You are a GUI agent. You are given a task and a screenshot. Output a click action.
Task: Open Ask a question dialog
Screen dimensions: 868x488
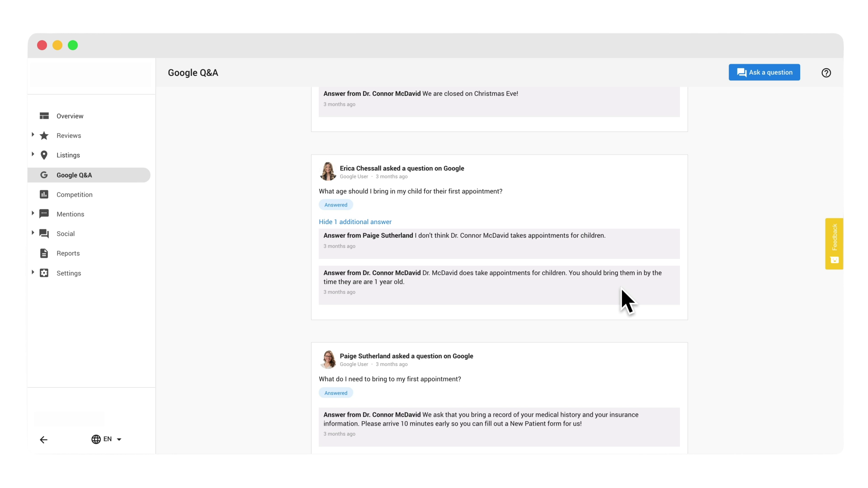pyautogui.click(x=764, y=72)
